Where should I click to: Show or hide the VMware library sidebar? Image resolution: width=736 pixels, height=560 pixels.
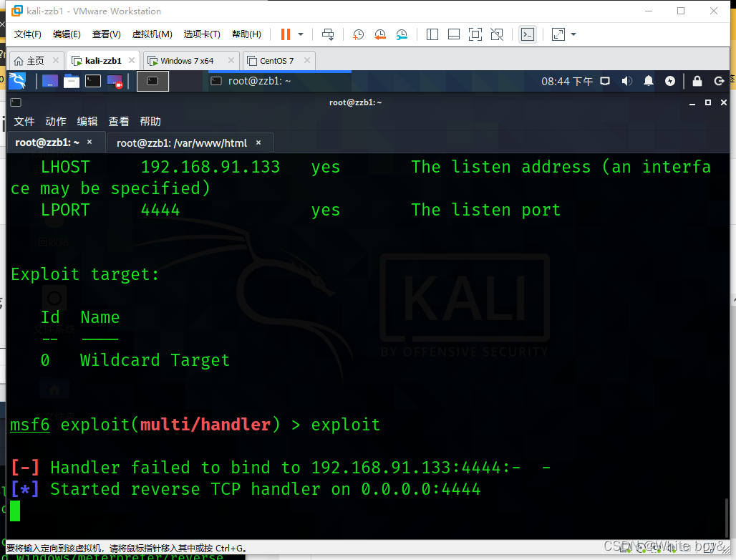coord(432,34)
